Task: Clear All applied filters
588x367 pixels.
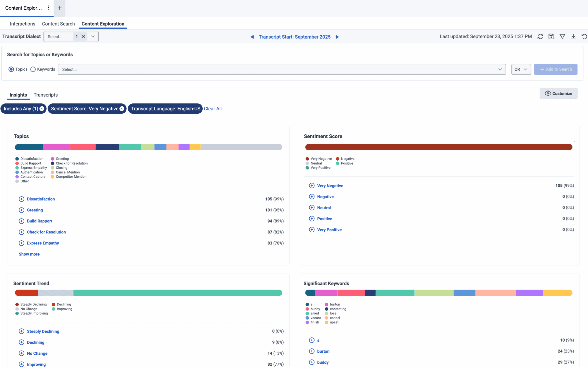Action: (x=213, y=108)
